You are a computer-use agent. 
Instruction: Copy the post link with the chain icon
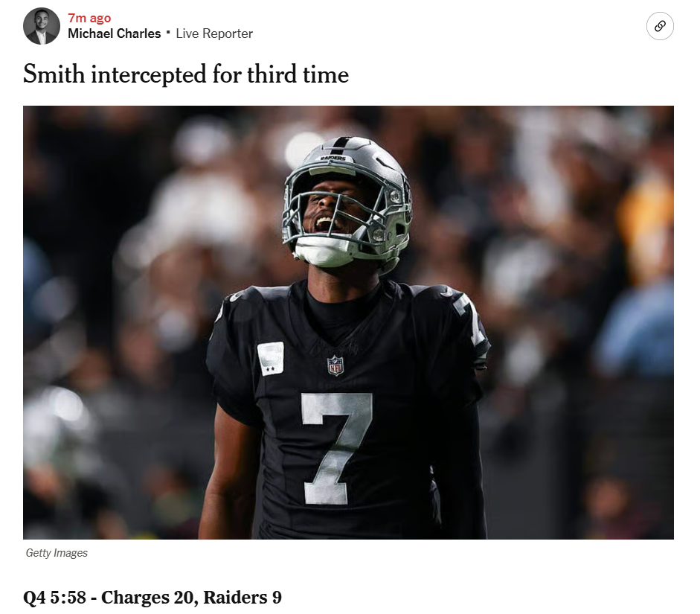pos(660,26)
